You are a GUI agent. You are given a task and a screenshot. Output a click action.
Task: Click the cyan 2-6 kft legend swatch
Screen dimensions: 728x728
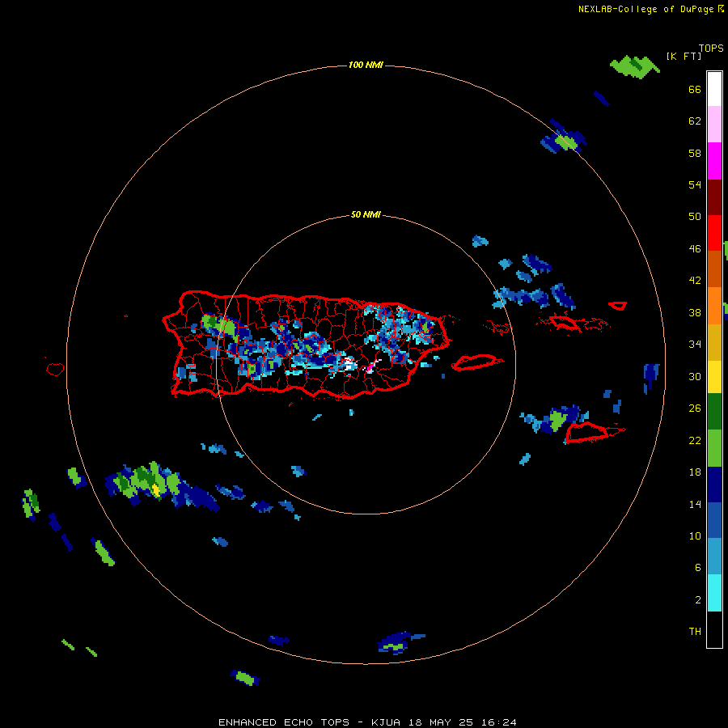(x=714, y=593)
